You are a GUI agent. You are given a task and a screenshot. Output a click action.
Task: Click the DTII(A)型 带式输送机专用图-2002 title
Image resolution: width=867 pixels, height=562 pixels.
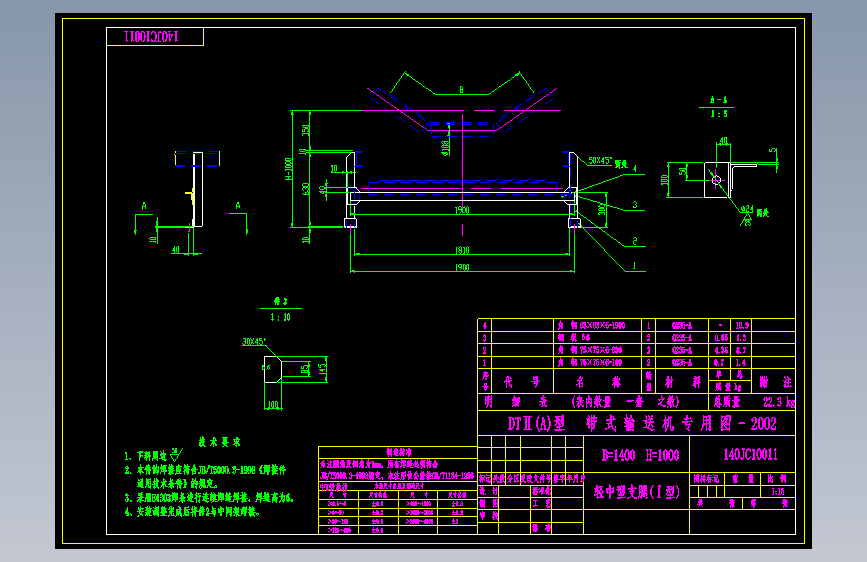tap(642, 424)
